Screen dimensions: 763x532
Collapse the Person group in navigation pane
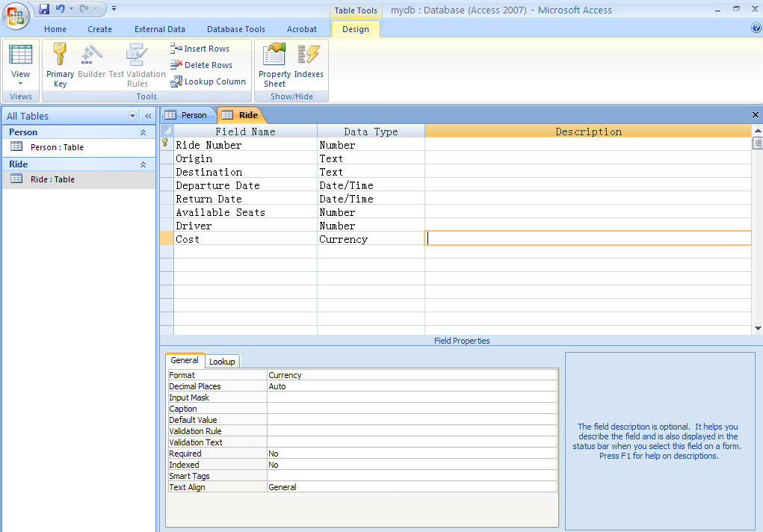click(x=143, y=132)
